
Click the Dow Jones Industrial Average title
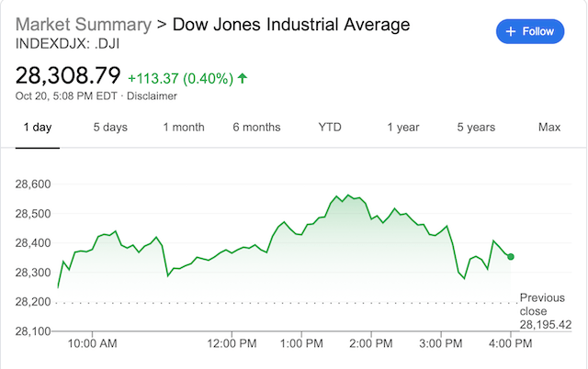291,24
